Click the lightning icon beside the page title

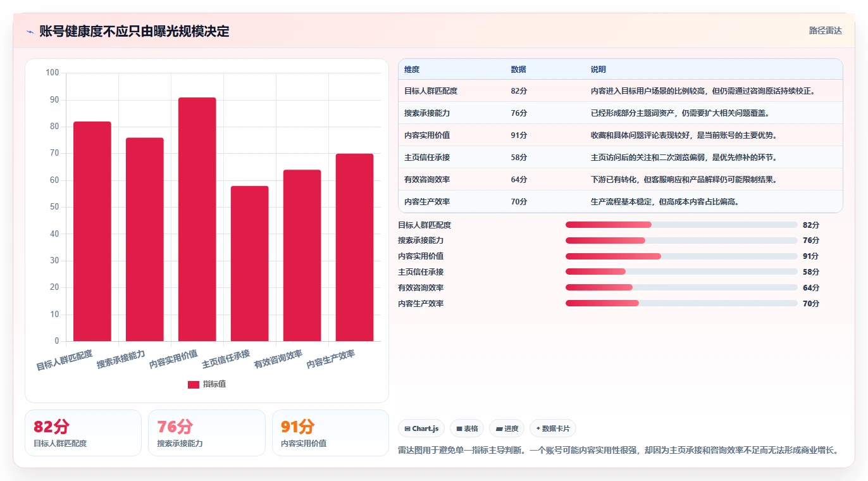(x=30, y=32)
